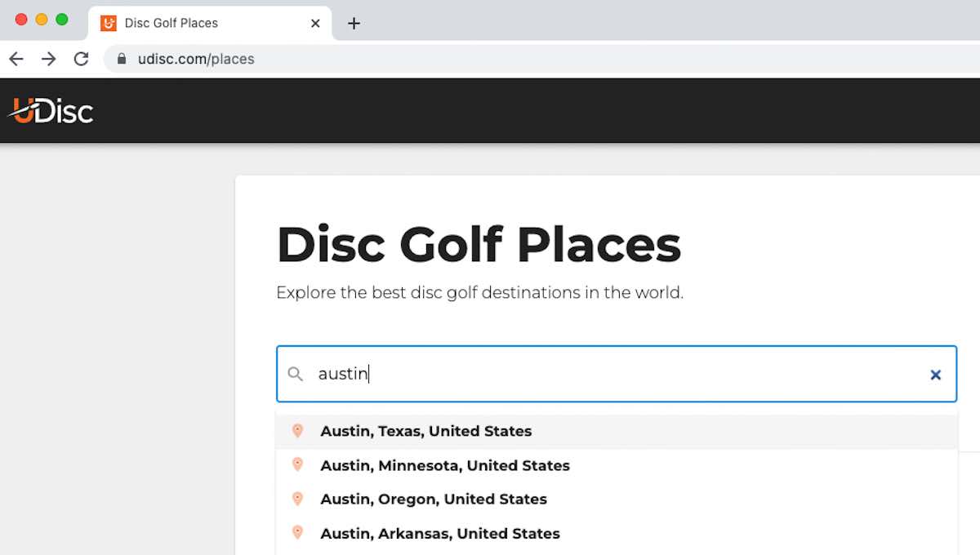Close the Disc Golf Places tab

pyautogui.click(x=315, y=23)
